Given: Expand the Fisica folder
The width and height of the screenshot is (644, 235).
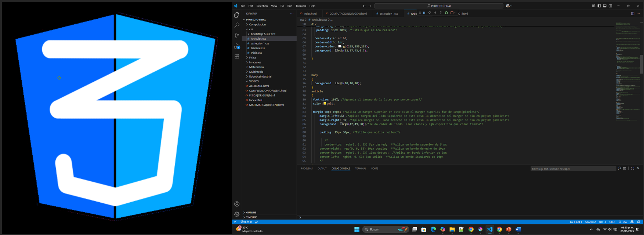Looking at the screenshot, I should pos(269,57).
